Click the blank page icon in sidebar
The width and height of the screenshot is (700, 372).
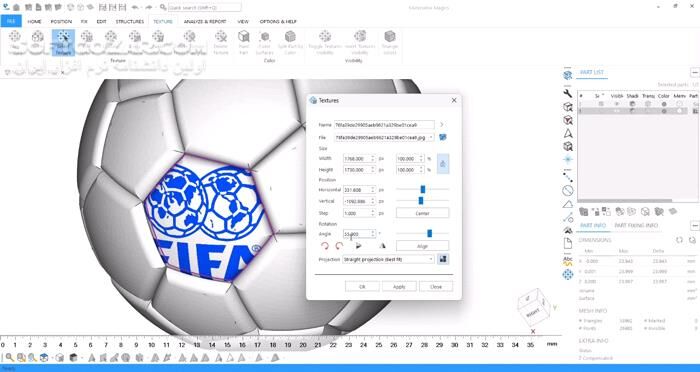(567, 243)
